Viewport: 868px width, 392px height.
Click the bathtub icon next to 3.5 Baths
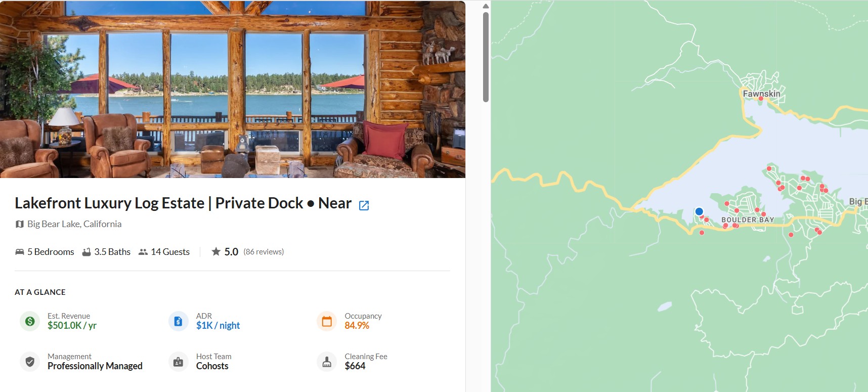point(86,252)
